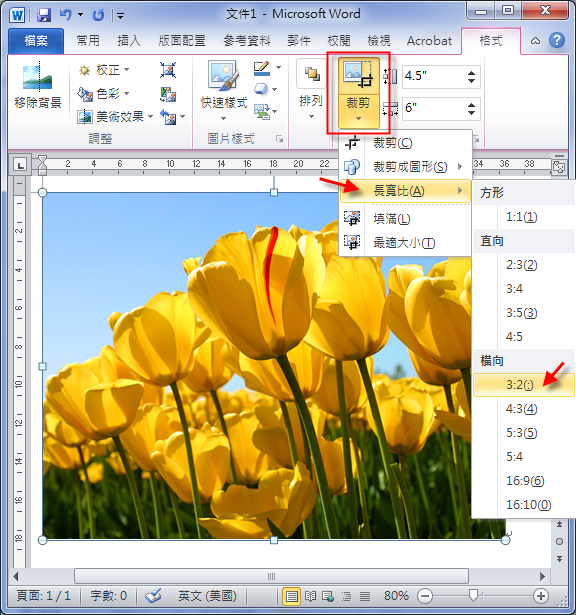The image size is (576, 615).
Task: Open Customize Quick Access Toolbar dropdown
Action: 120,16
